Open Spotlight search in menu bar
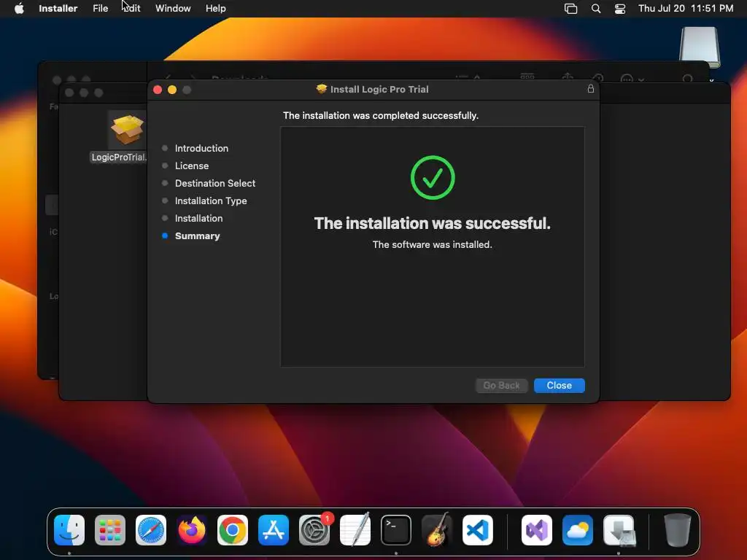747x560 pixels. click(x=595, y=8)
